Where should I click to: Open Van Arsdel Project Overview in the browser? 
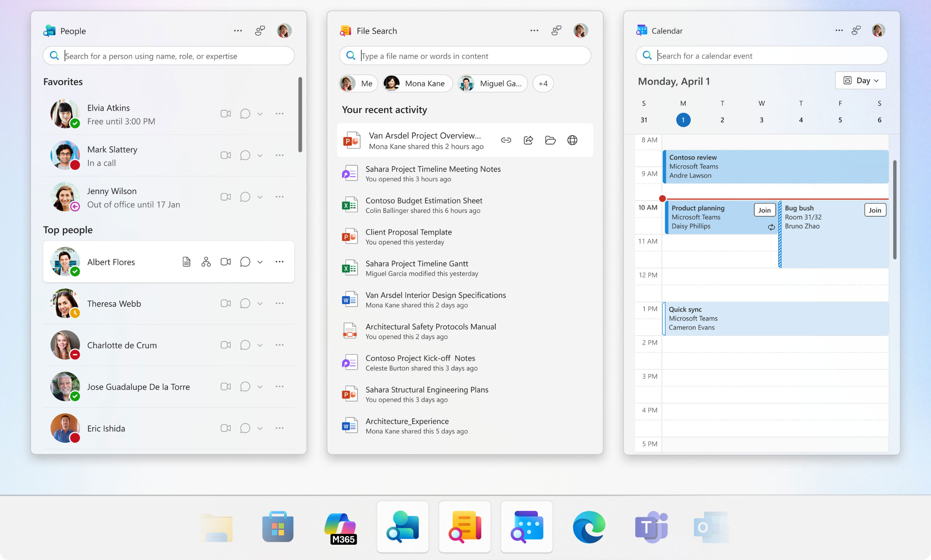click(x=572, y=140)
